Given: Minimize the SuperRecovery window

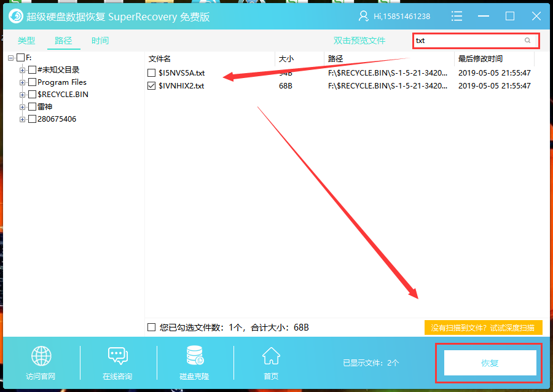Looking at the screenshot, I should click(x=483, y=16).
